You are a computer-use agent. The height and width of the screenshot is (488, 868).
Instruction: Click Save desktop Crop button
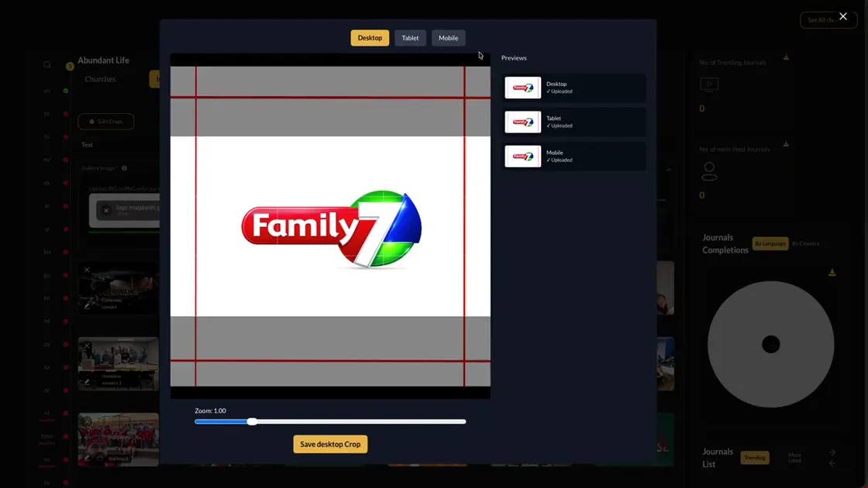point(330,445)
